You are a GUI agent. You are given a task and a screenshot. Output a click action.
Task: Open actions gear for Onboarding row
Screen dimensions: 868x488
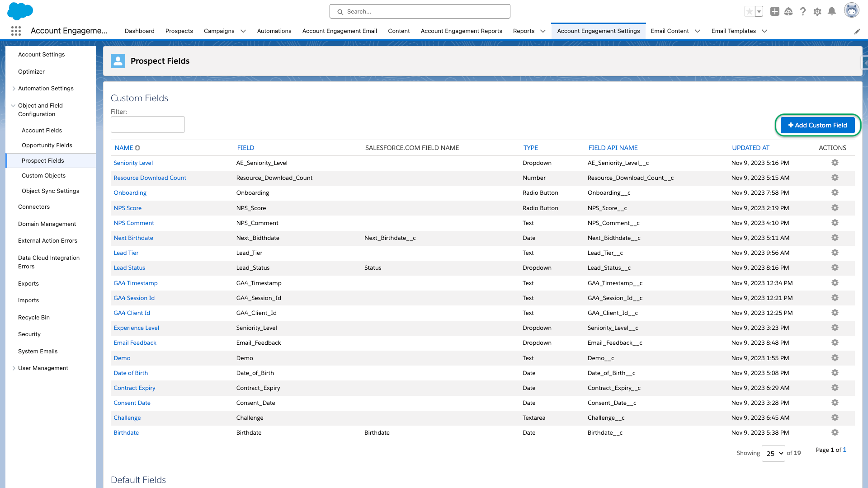[x=835, y=192]
